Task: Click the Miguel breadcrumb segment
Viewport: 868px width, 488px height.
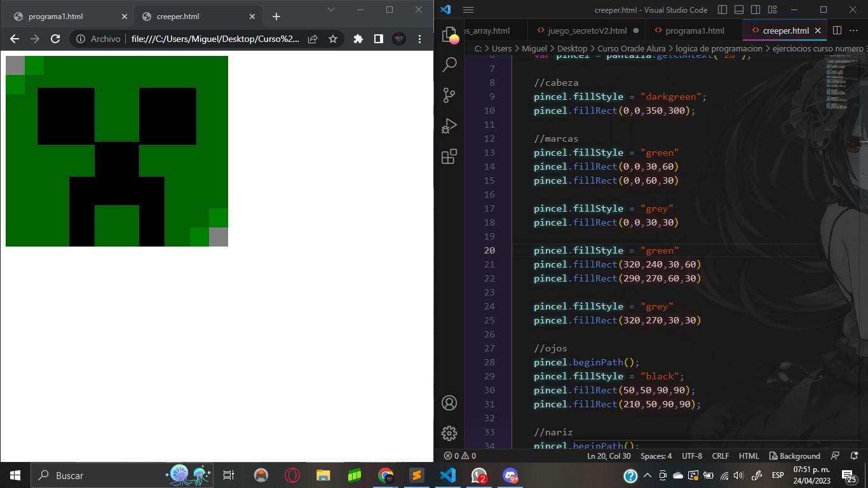Action: (x=534, y=48)
